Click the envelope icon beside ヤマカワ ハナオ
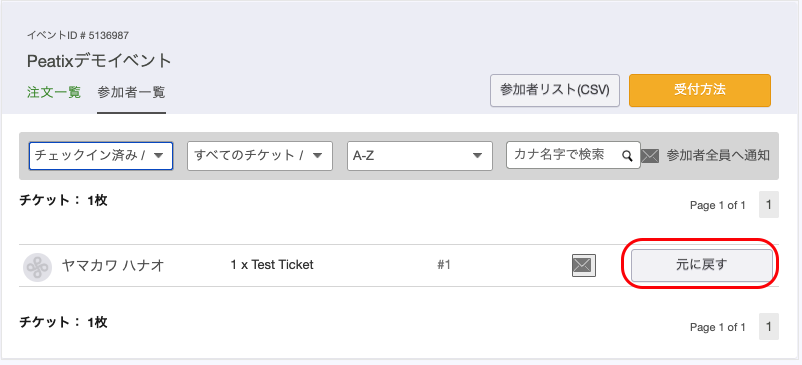The height and width of the screenshot is (365, 802). pyautogui.click(x=584, y=265)
